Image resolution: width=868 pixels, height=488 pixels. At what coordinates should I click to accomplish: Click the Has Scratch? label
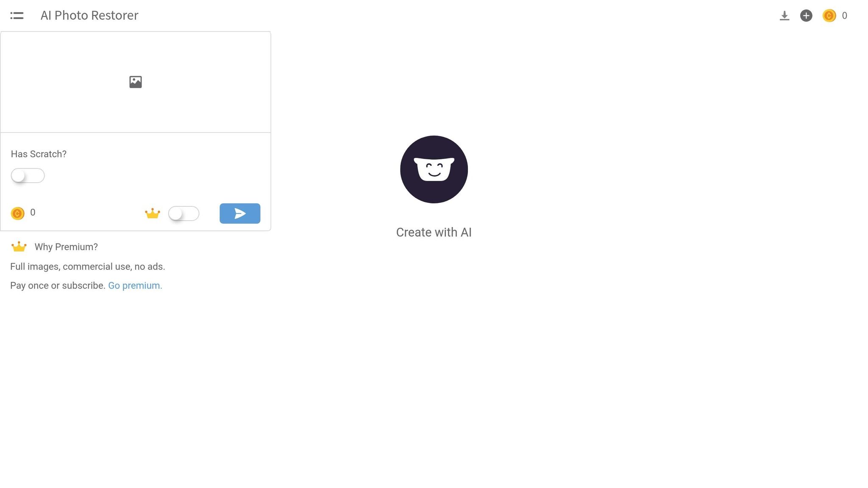[39, 154]
